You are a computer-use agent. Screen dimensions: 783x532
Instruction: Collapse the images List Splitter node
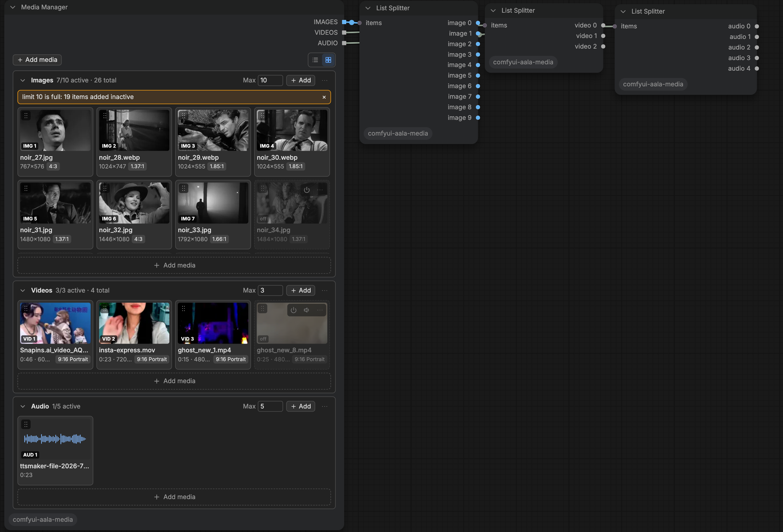[368, 8]
